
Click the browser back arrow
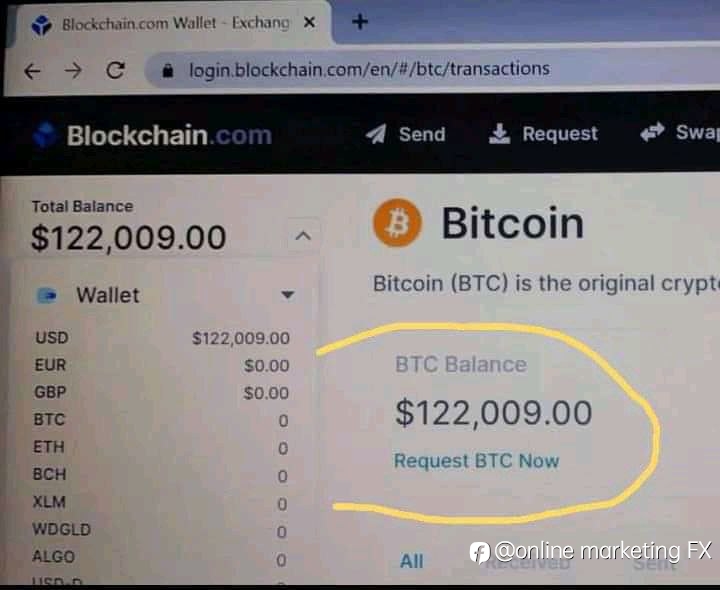pos(32,71)
